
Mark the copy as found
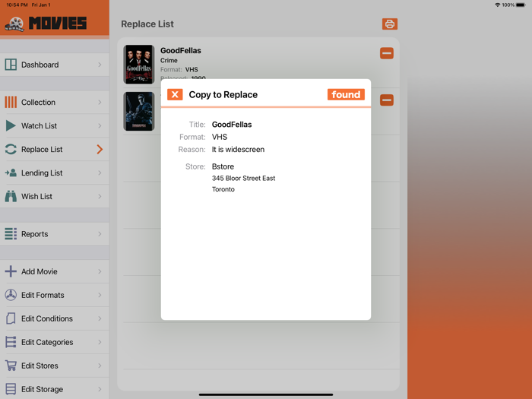pos(346,95)
